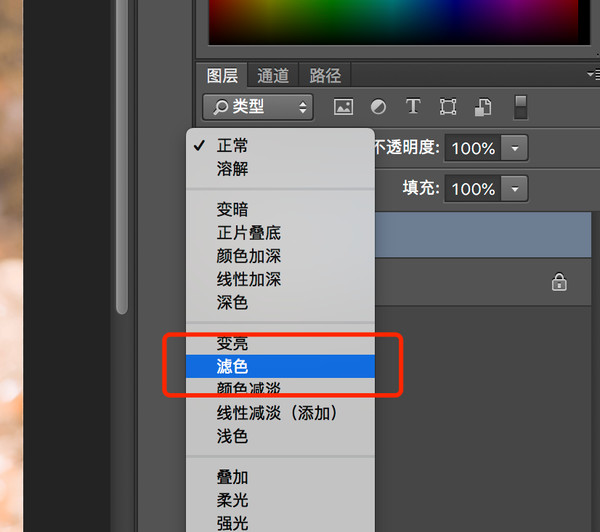Image resolution: width=600 pixels, height=532 pixels.
Task: Toggle the layer filtering switch on or off
Action: click(521, 107)
